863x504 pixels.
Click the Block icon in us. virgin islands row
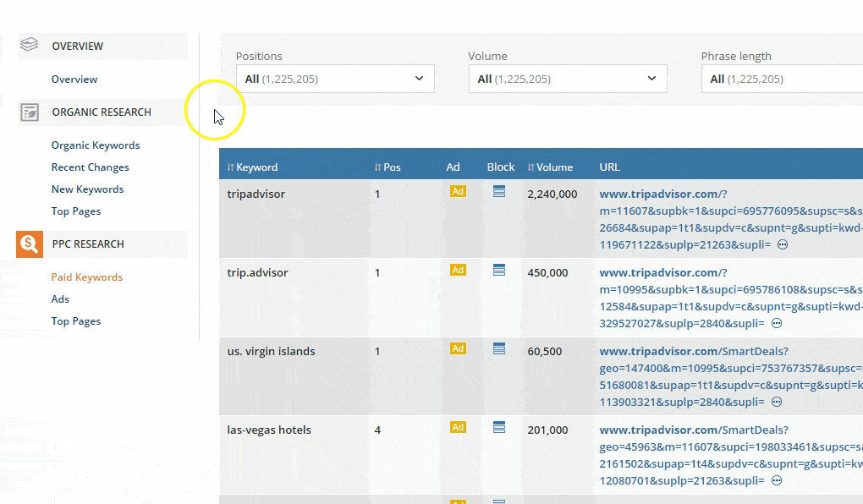(499, 349)
